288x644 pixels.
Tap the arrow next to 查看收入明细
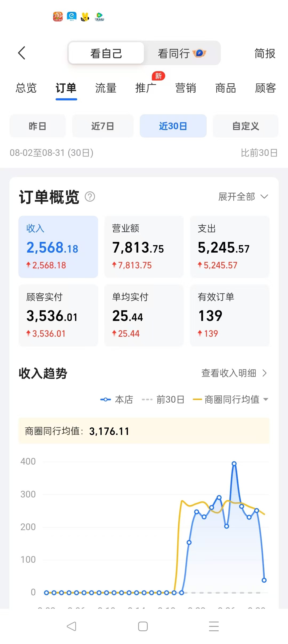pyautogui.click(x=264, y=373)
